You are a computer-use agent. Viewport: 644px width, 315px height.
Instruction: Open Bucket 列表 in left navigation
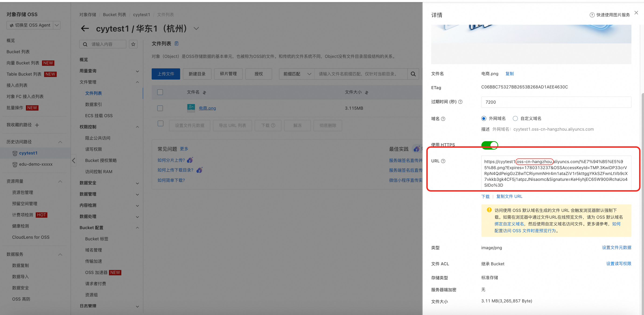click(x=18, y=52)
